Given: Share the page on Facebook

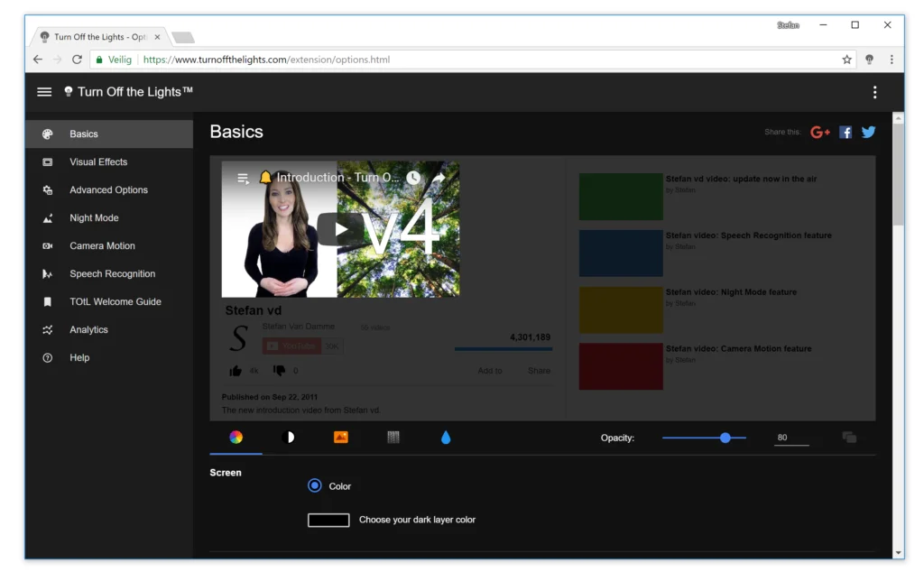Looking at the screenshot, I should point(845,132).
